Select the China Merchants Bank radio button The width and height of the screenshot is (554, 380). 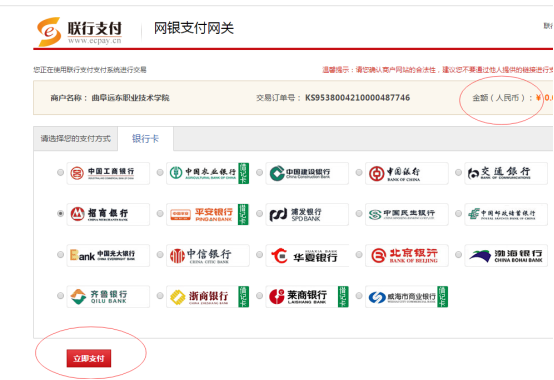60,214
